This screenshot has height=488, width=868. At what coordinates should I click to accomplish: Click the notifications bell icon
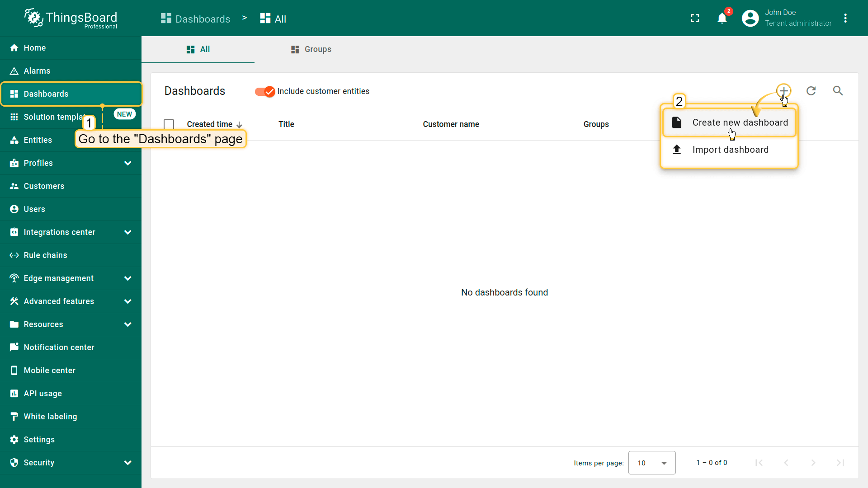pos(722,19)
